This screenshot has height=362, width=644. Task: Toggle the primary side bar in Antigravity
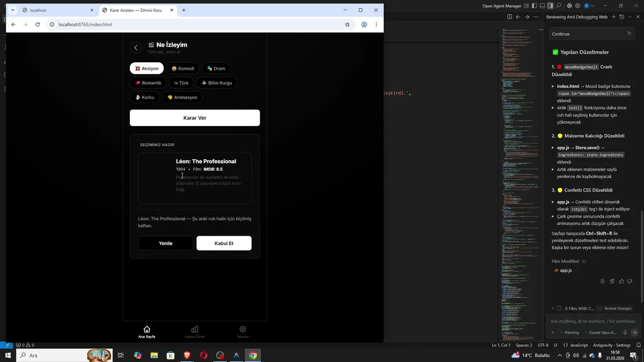tap(534, 6)
